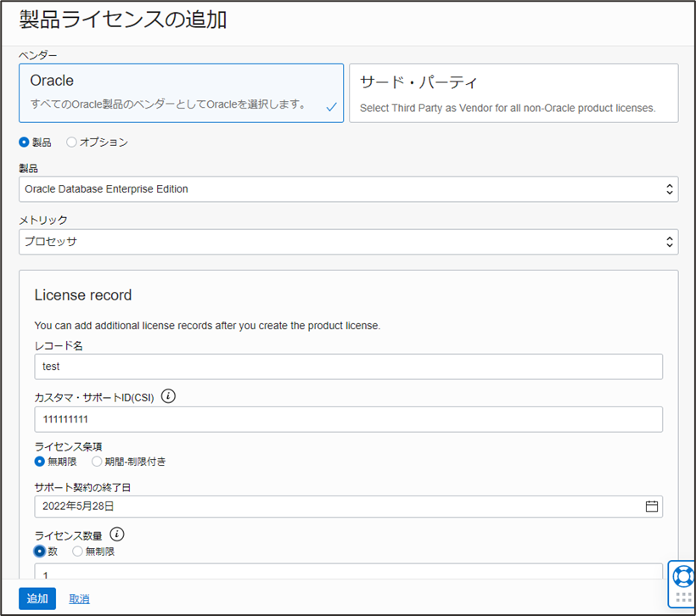View the カスタマ・サポートID(CSI) info tooltip
Screen dimensions: 696x616
167,396
